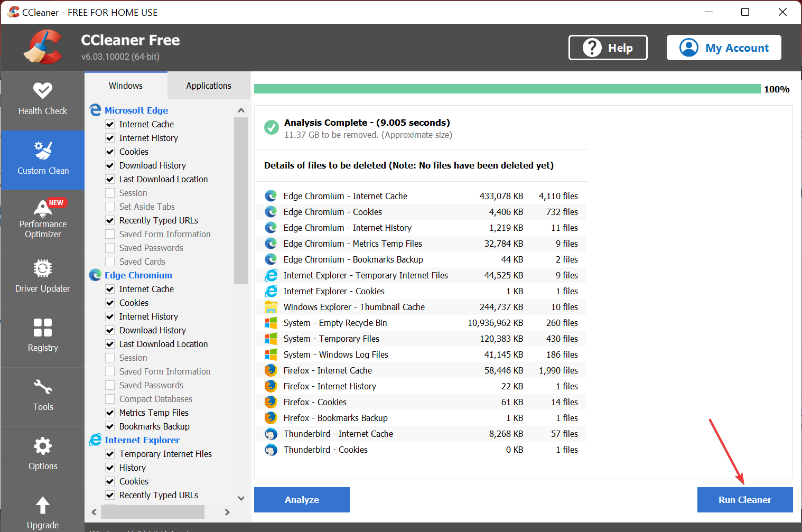Image resolution: width=802 pixels, height=532 pixels.
Task: Go to the Registry section
Action: (43, 338)
